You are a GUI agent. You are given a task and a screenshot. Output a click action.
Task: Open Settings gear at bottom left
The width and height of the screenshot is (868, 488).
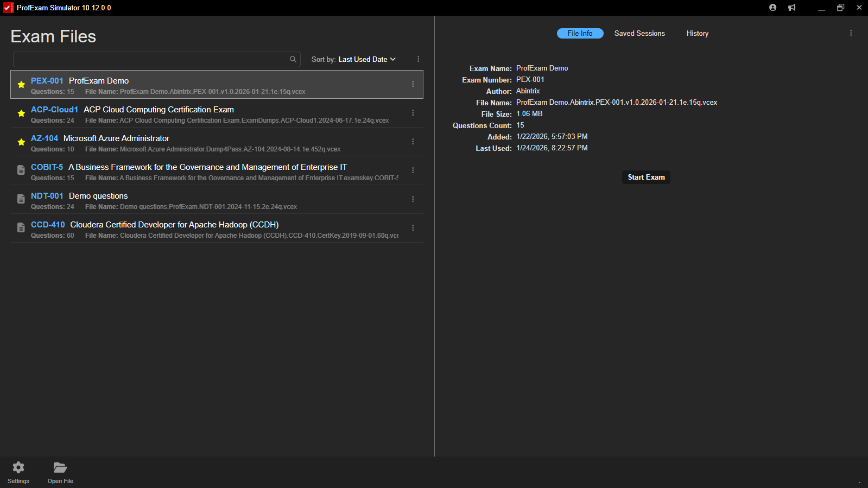18,472
